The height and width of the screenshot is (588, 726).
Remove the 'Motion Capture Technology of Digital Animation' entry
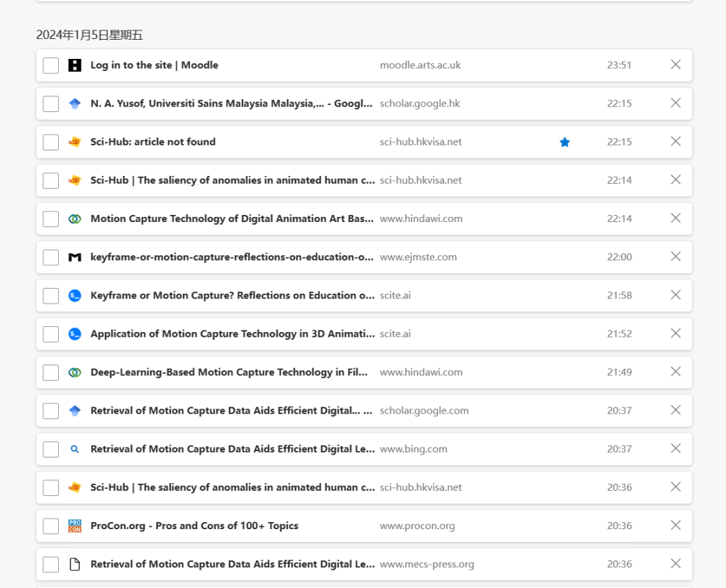676,218
